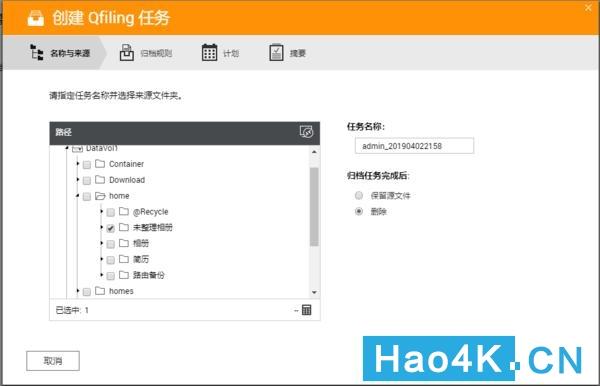600x386 pixels.
Task: Select the 相册 tree row label
Action: pos(140,243)
